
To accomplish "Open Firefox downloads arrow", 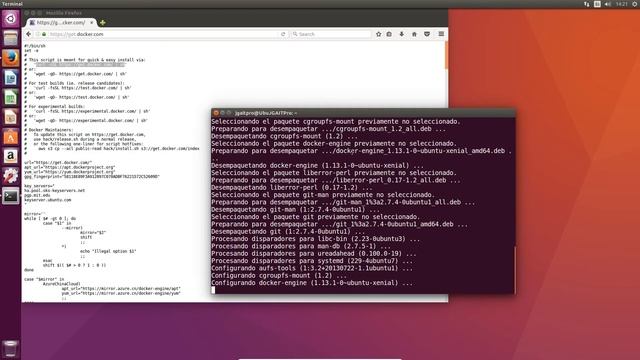I will click(402, 34).
